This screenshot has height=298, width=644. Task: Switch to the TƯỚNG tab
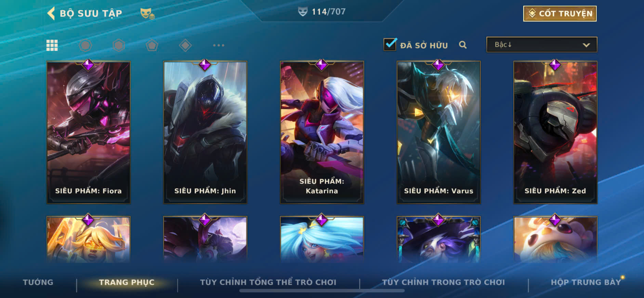coord(38,282)
